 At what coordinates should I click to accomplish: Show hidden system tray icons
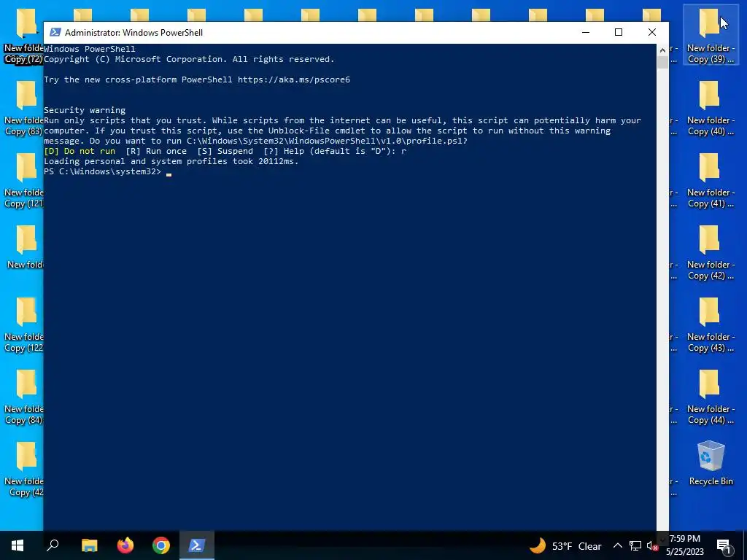click(617, 545)
